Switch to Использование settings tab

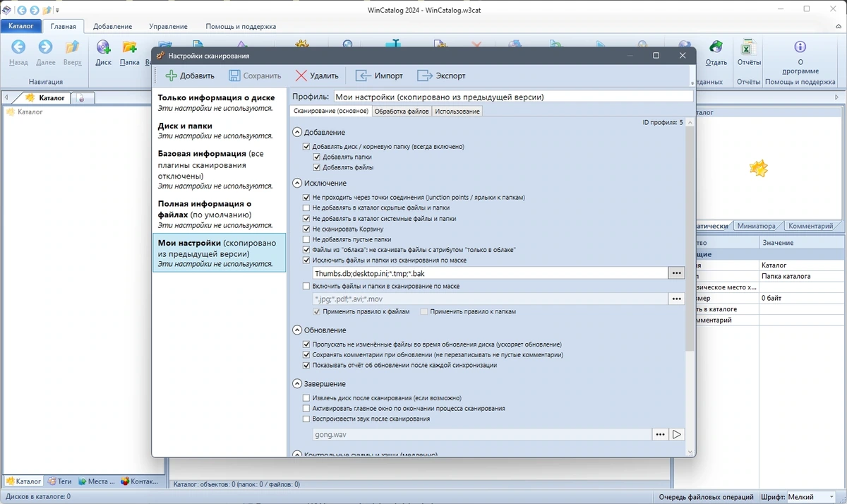coord(457,112)
